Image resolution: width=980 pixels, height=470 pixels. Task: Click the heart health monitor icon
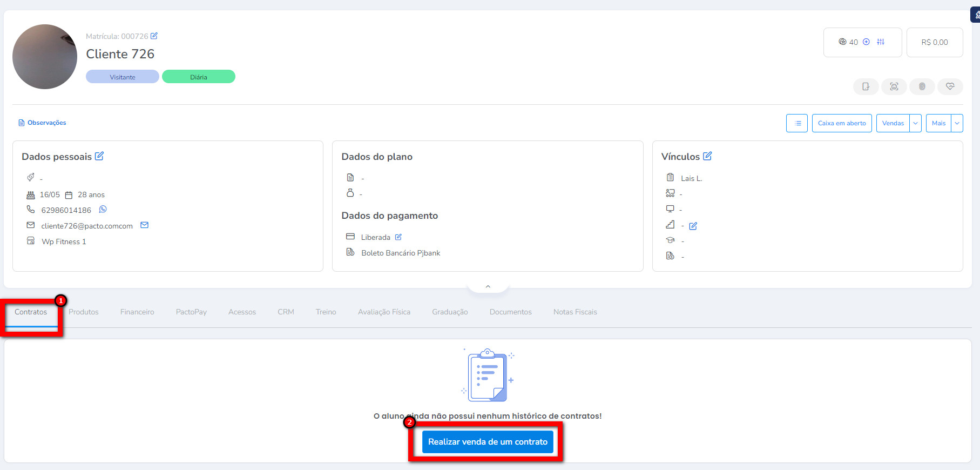(950, 86)
